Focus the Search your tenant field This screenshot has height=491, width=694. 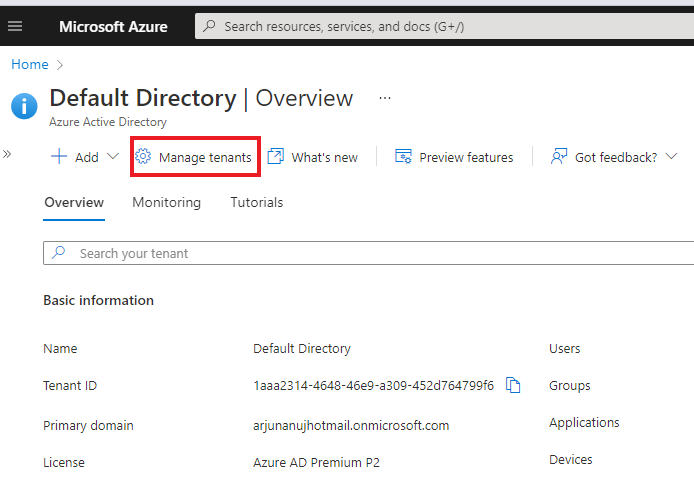369,253
